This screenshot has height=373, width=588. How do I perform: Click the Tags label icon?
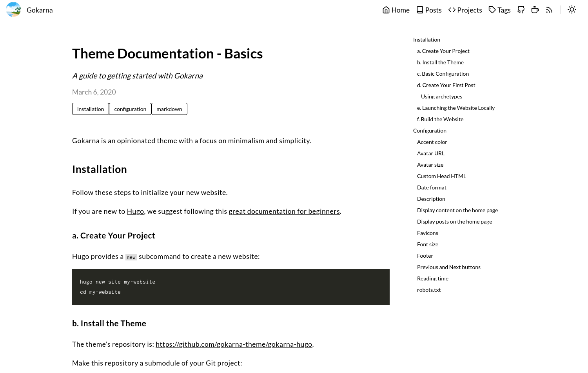(492, 10)
